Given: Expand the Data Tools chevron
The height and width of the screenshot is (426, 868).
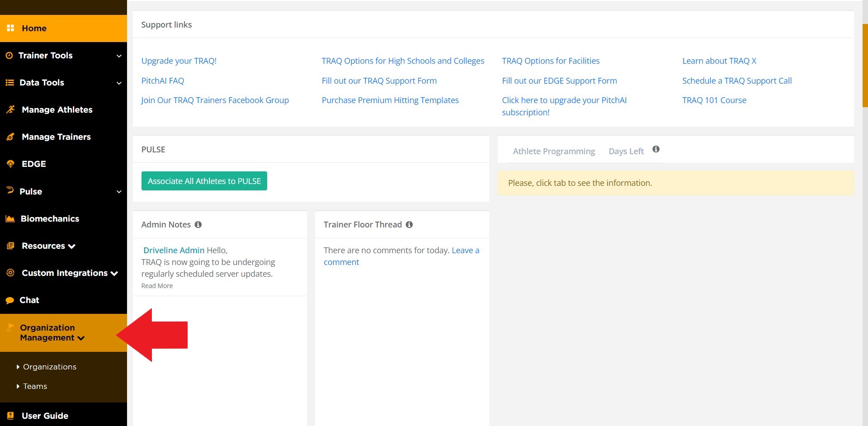Looking at the screenshot, I should click(119, 83).
